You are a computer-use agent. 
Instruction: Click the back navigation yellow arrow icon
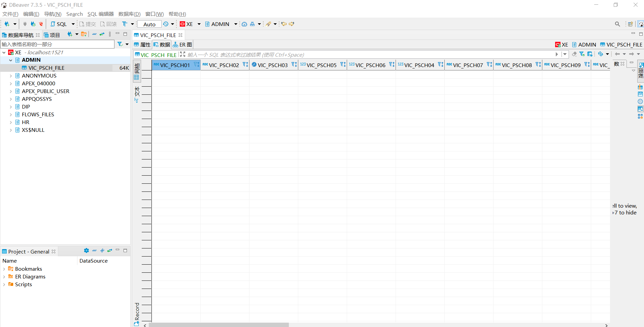[x=284, y=24]
